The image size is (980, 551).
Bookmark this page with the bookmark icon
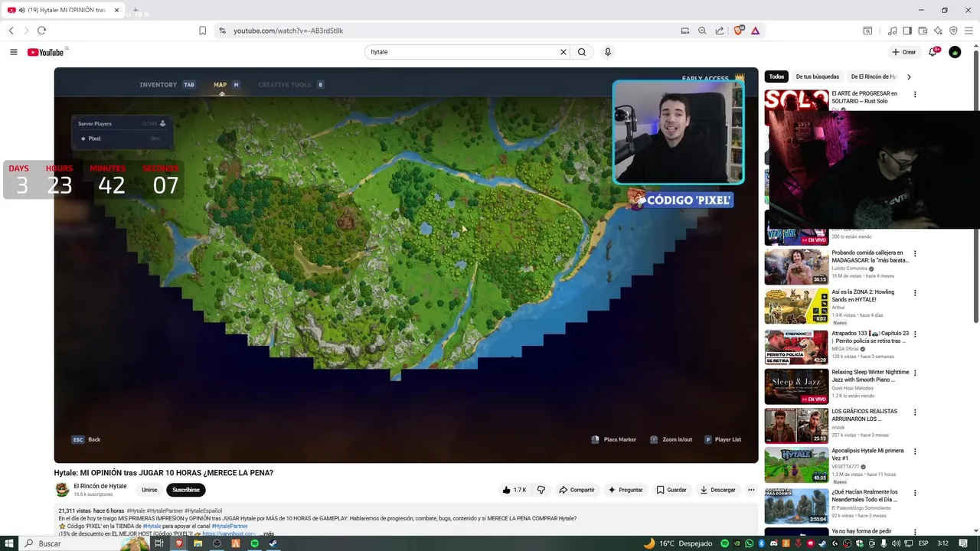(202, 31)
